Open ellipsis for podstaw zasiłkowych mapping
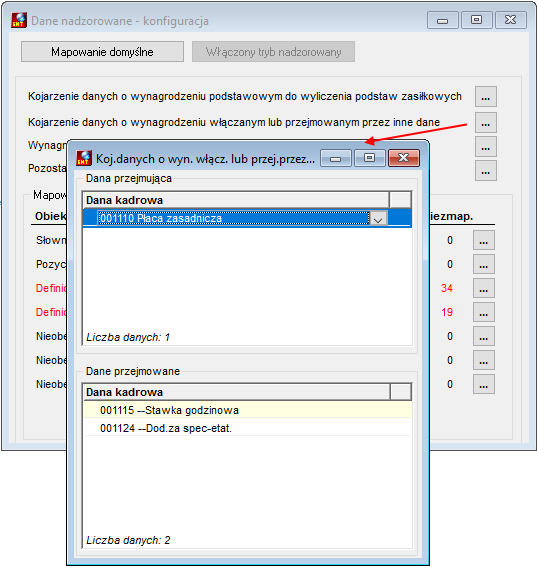 pyautogui.click(x=485, y=97)
